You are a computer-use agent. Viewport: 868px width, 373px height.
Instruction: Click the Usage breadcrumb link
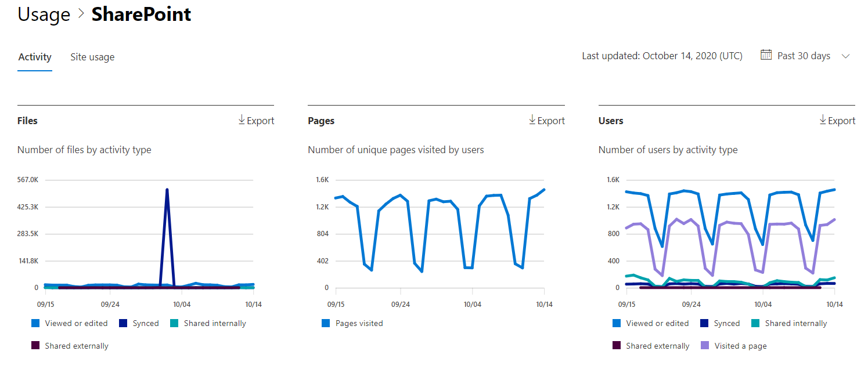point(44,15)
